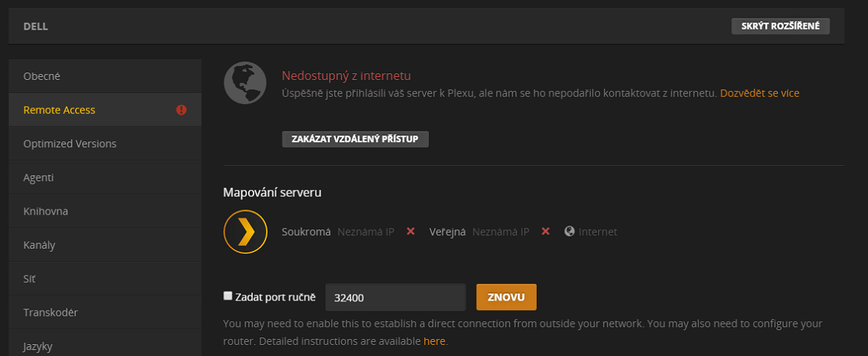Open the Agenti settings section

point(38,178)
